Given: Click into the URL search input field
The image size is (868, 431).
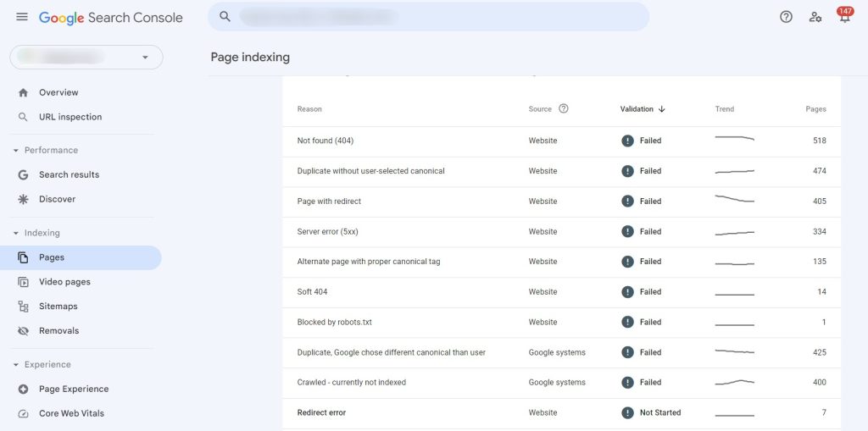Looking at the screenshot, I should (x=428, y=17).
